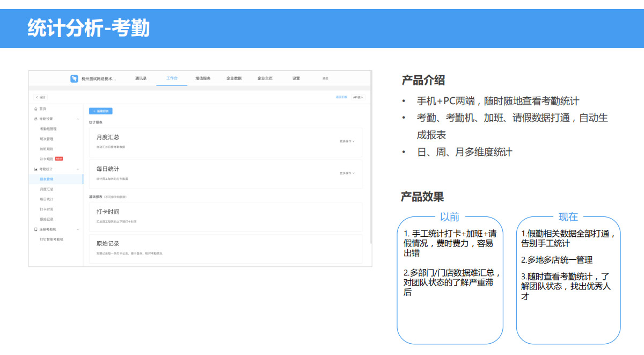Select 打卡时间 in the left sidebar

coord(47,209)
